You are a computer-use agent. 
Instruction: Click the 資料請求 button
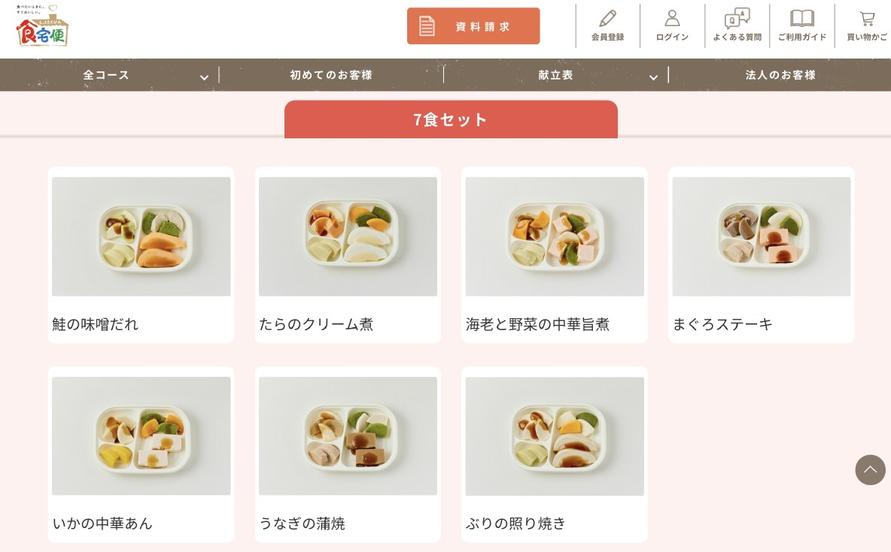coord(473,26)
